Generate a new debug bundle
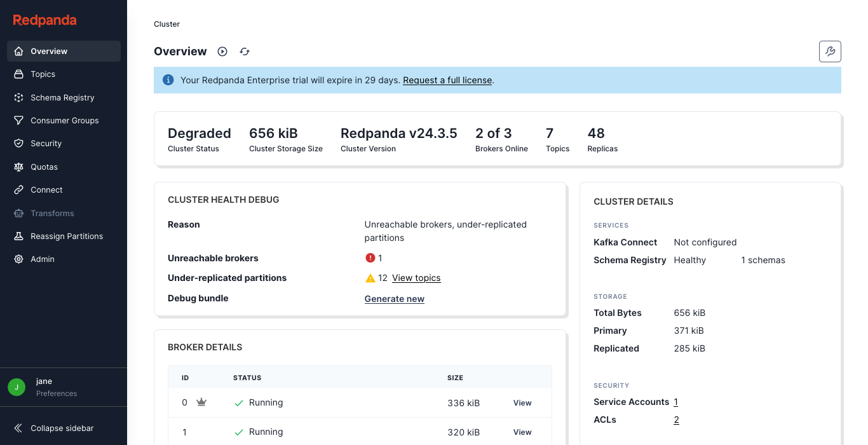Screen dimensions: 868x445 394,298
